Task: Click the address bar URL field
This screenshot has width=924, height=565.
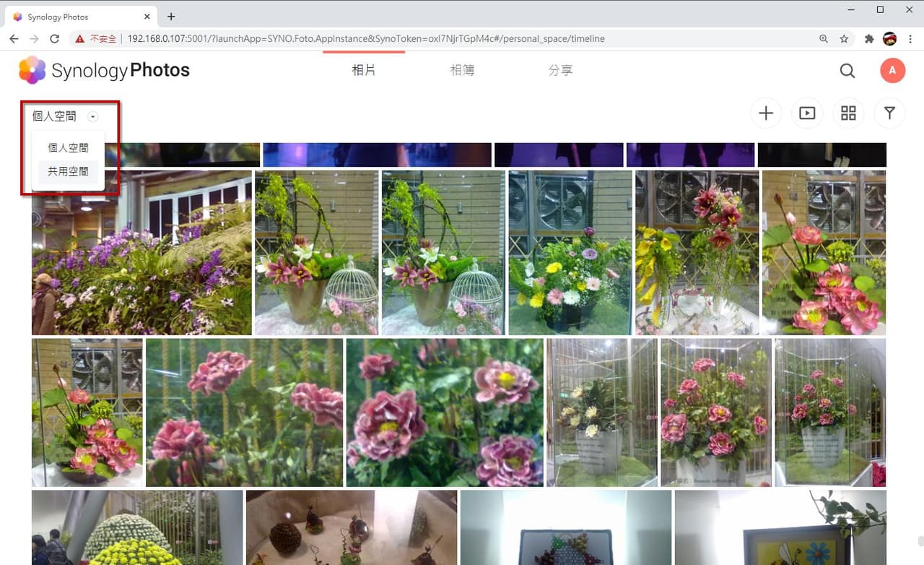Action: 469,39
